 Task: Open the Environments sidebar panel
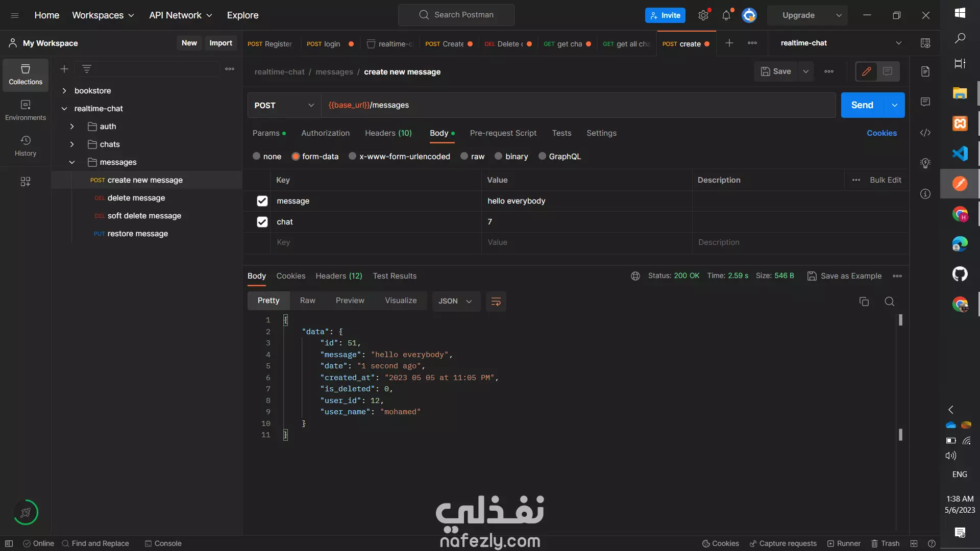(26, 110)
